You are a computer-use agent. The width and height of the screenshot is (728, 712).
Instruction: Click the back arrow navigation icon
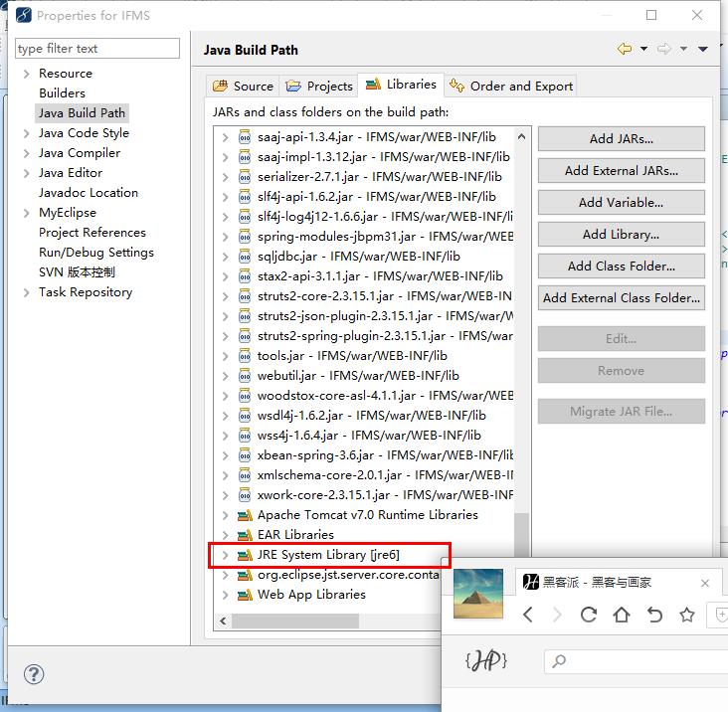point(624,49)
